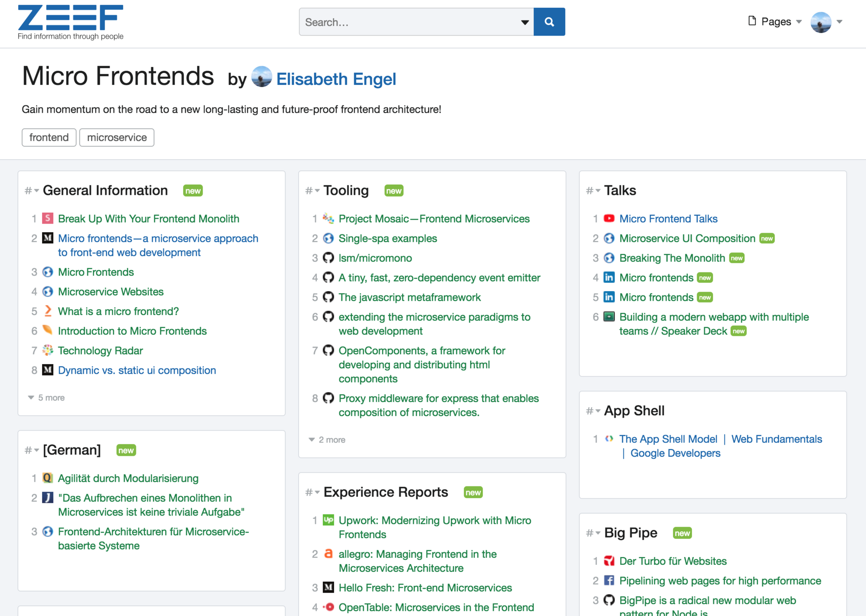Open the user avatar menu in header
Screen dimensions: 866x616
click(x=827, y=22)
